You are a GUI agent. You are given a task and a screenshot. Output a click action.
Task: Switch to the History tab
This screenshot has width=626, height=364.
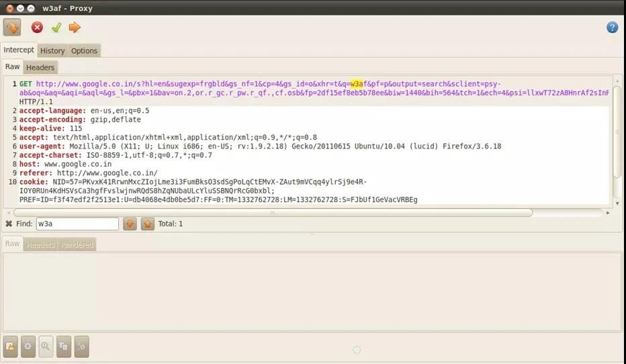pos(52,51)
